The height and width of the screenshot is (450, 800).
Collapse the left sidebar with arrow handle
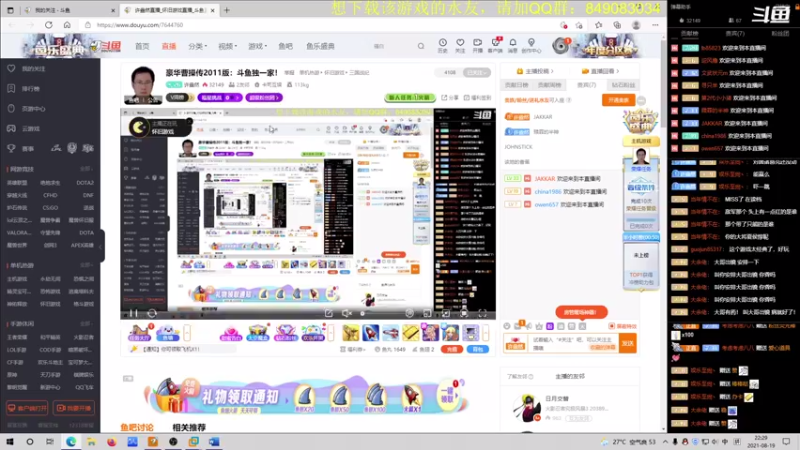coord(101,246)
